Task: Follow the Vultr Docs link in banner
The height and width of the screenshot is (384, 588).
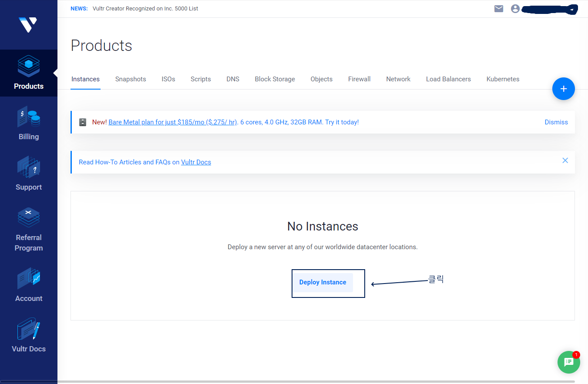Action: [196, 162]
